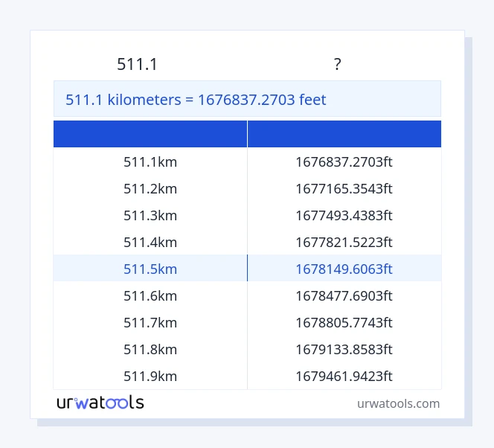Click the 1678805.7743ft value
Viewport: 494px width, 448px height.
pos(344,322)
